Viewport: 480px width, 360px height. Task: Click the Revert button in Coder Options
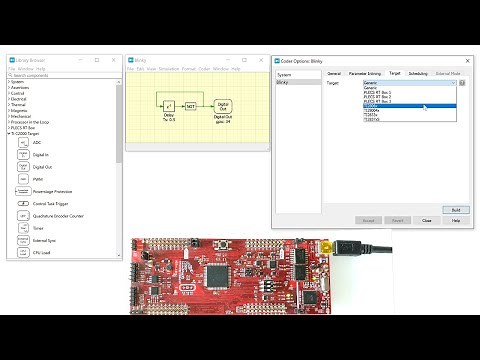tap(397, 220)
